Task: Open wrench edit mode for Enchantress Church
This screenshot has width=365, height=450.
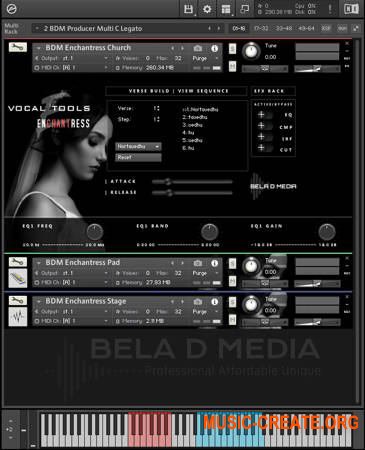Action: pyautogui.click(x=18, y=47)
